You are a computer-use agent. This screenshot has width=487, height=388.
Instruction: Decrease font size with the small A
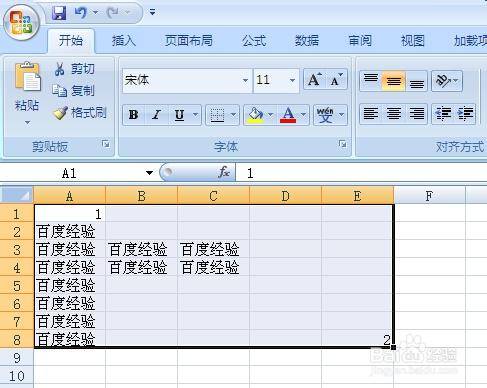(x=336, y=80)
